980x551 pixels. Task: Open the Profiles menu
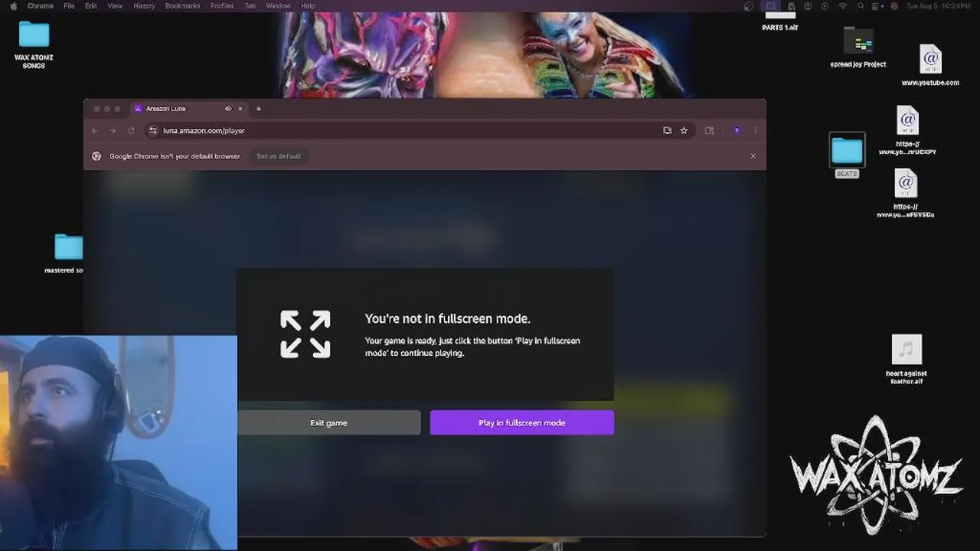coord(222,5)
